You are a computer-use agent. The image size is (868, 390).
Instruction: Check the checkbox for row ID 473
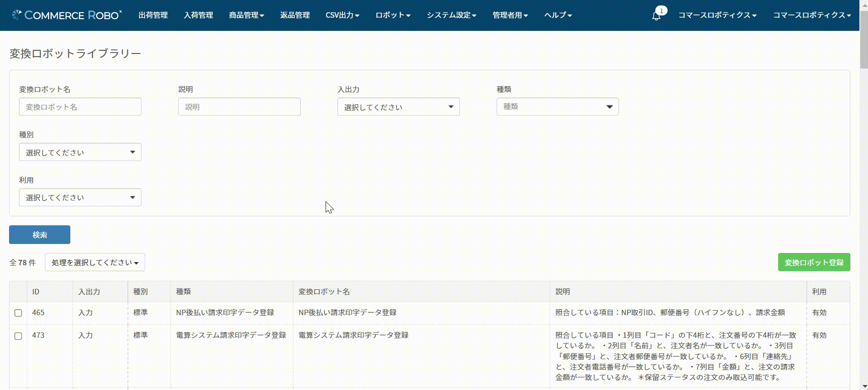tap(18, 336)
